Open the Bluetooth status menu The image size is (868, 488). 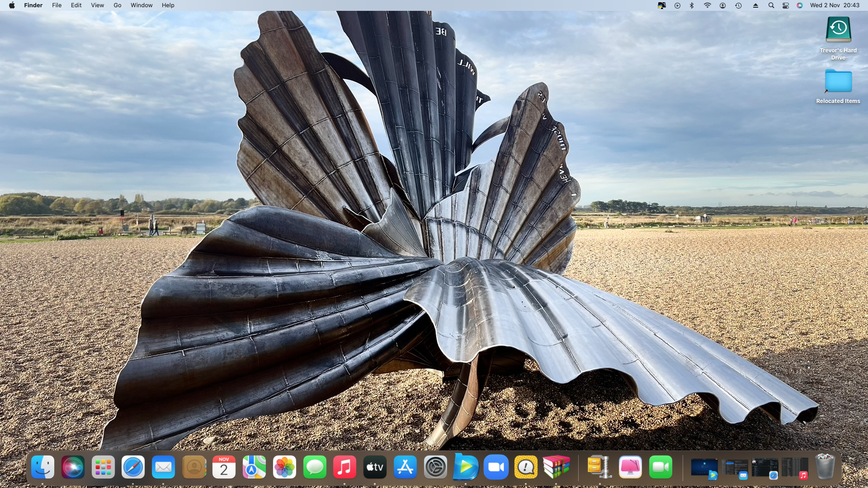tap(692, 5)
